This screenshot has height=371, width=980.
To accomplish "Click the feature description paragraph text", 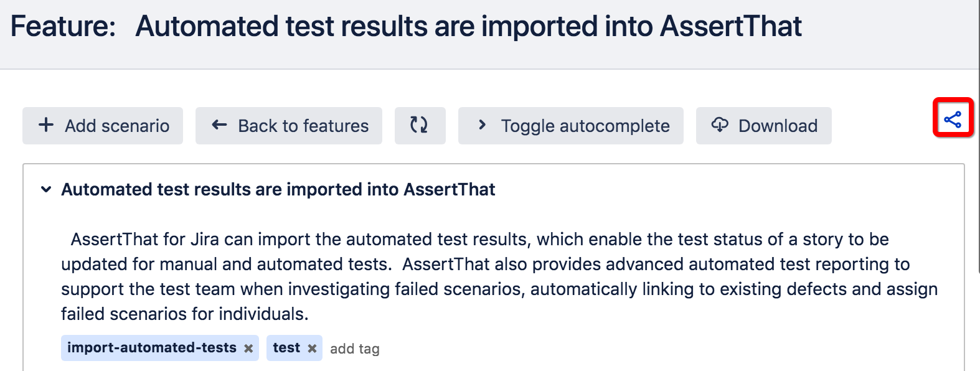I will (x=499, y=276).
